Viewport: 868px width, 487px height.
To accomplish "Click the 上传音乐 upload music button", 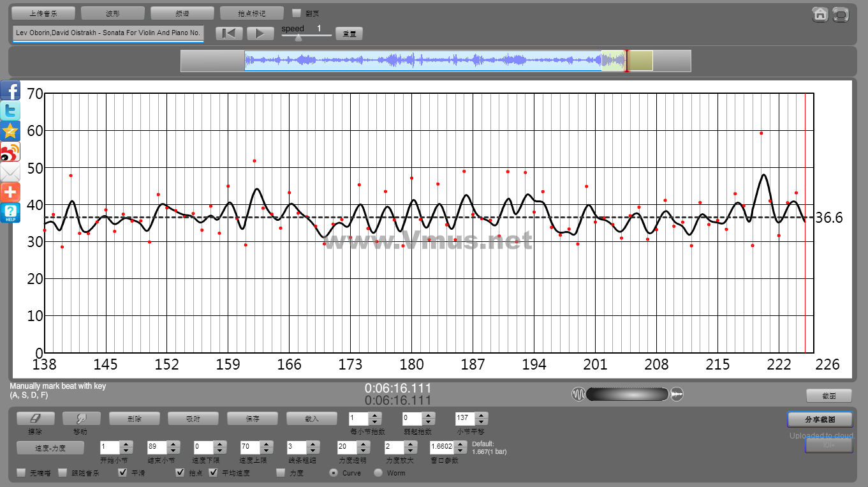I will (x=43, y=13).
